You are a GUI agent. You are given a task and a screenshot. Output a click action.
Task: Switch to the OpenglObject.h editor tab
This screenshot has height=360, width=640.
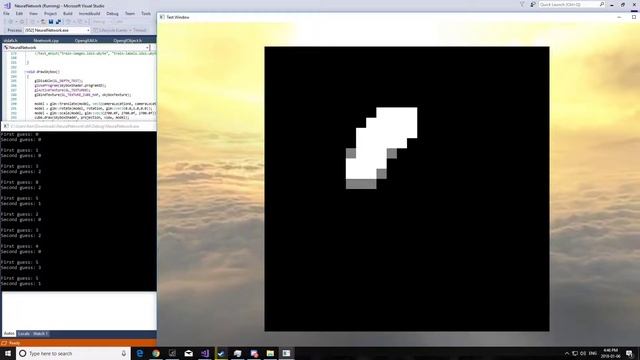pyautogui.click(x=127, y=40)
